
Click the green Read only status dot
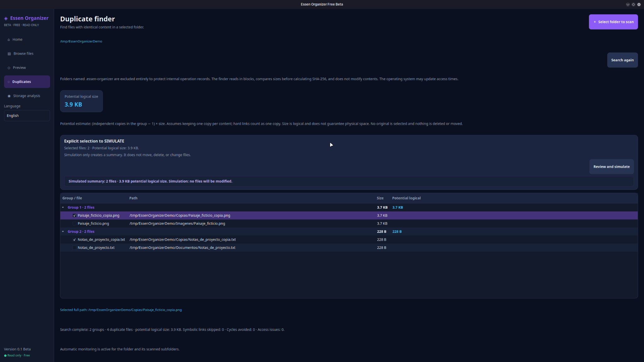(5, 356)
